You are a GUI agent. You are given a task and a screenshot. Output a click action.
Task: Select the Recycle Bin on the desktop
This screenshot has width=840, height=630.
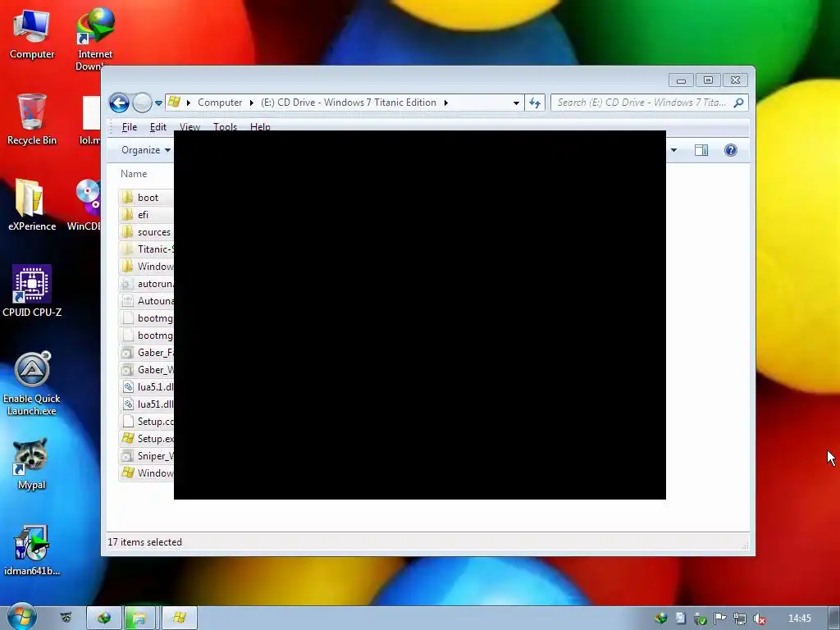click(x=32, y=119)
